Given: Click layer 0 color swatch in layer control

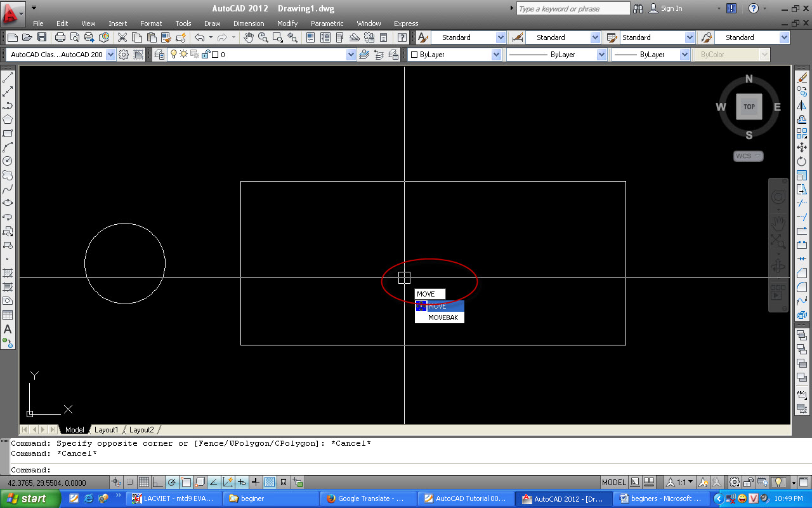Looking at the screenshot, I should [215, 55].
